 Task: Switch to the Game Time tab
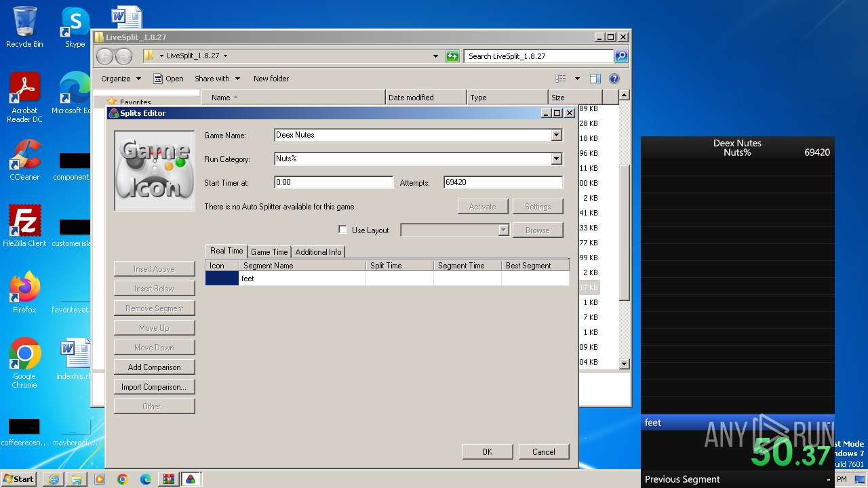[269, 251]
